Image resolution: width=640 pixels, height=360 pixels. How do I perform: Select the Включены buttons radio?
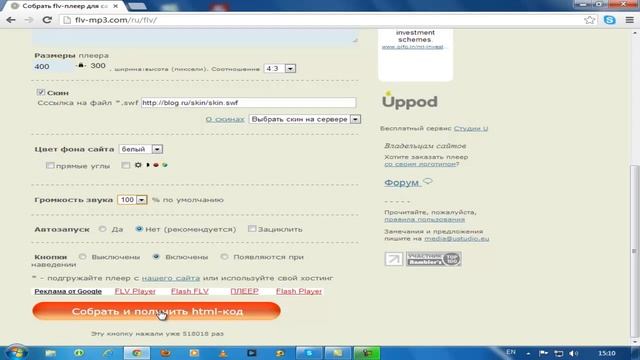point(156,257)
